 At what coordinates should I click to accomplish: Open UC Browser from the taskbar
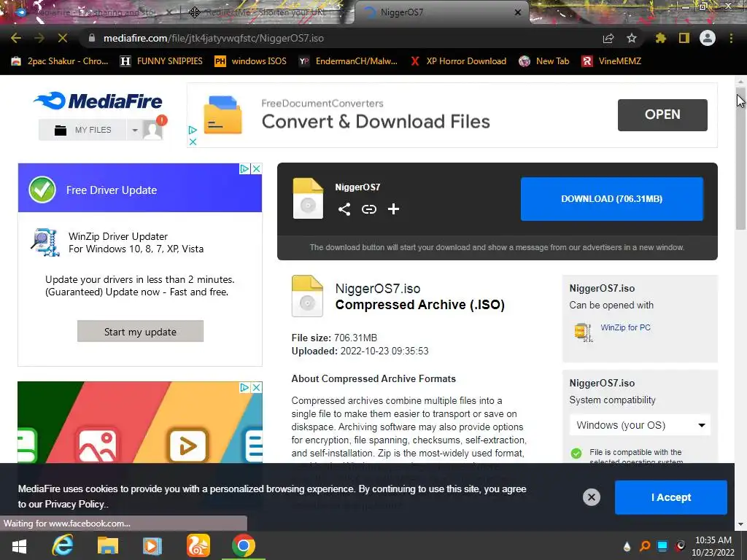click(x=198, y=545)
